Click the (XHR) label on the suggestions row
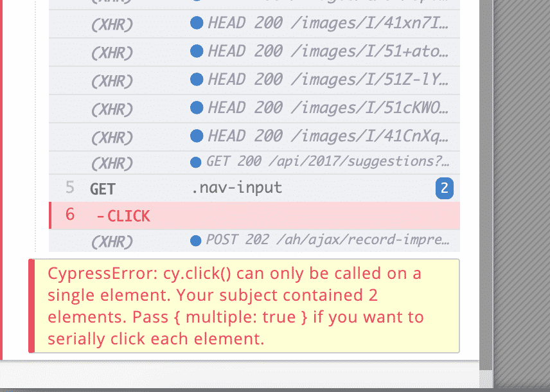 tap(112, 162)
